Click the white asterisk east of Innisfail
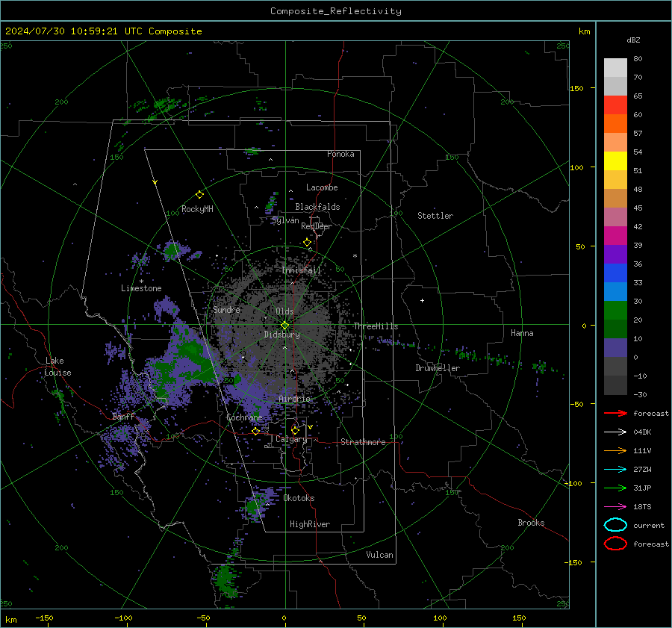Screen dimensions: 672x628 pos(355,256)
